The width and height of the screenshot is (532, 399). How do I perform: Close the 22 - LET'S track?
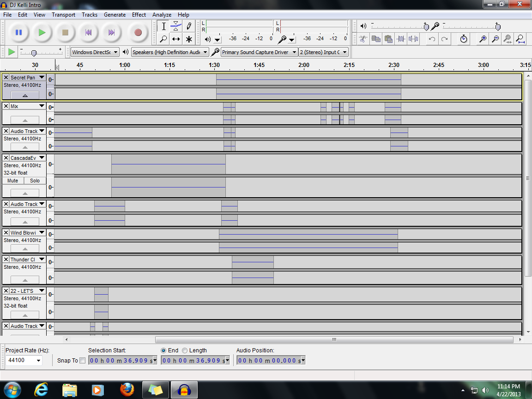[x=6, y=291]
